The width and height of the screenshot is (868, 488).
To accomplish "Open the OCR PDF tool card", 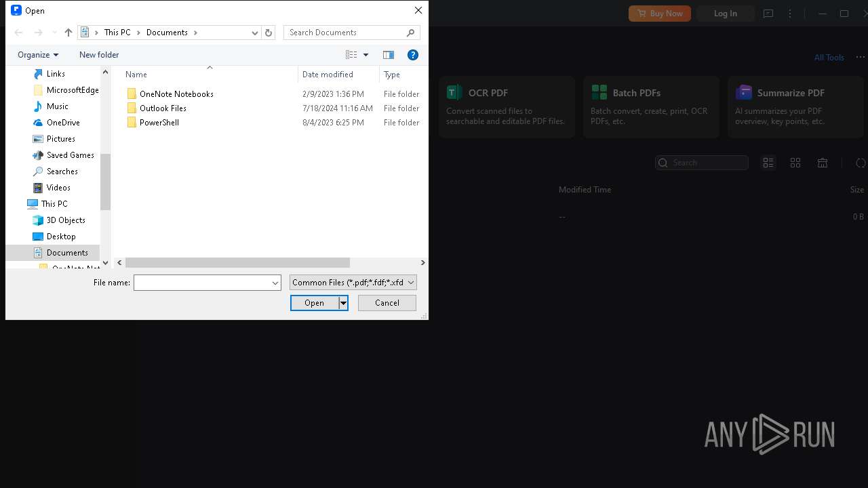I will 507,107.
